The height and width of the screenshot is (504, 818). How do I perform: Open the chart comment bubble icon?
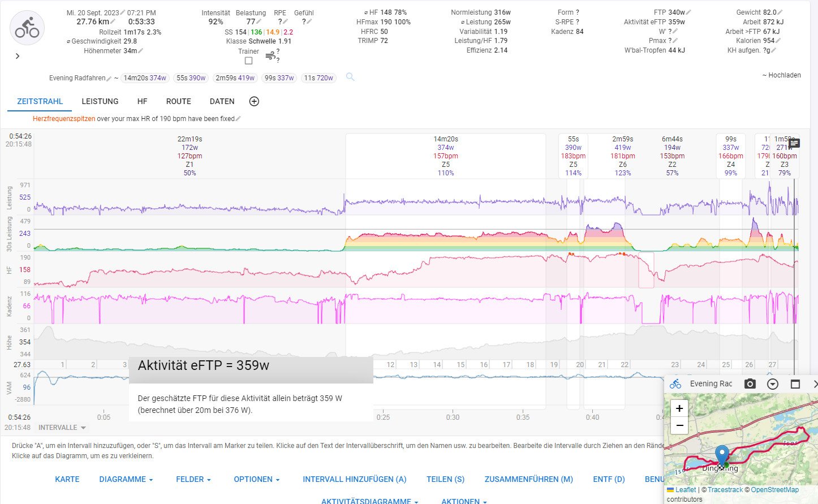[794, 144]
